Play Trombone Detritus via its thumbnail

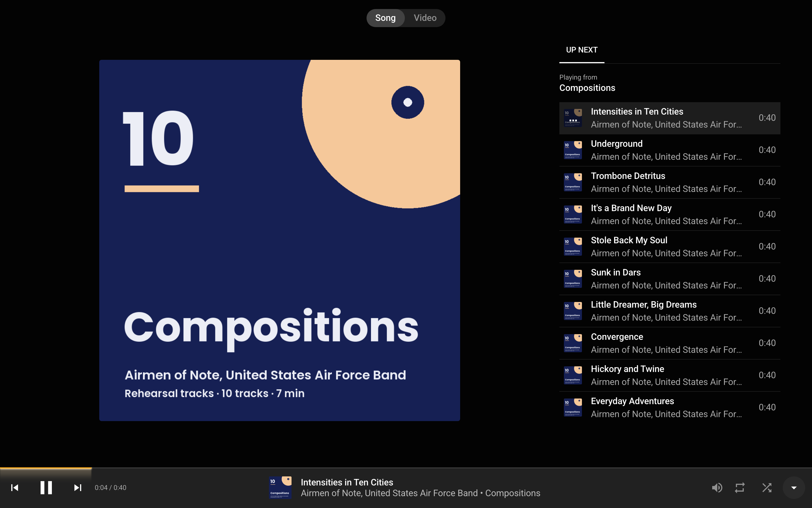click(x=573, y=182)
